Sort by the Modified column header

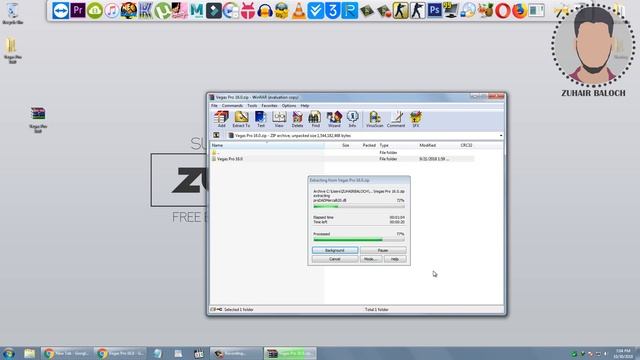[x=427, y=145]
